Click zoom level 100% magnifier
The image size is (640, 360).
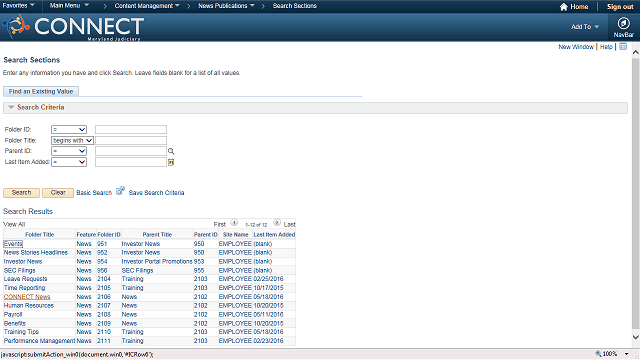[598, 353]
